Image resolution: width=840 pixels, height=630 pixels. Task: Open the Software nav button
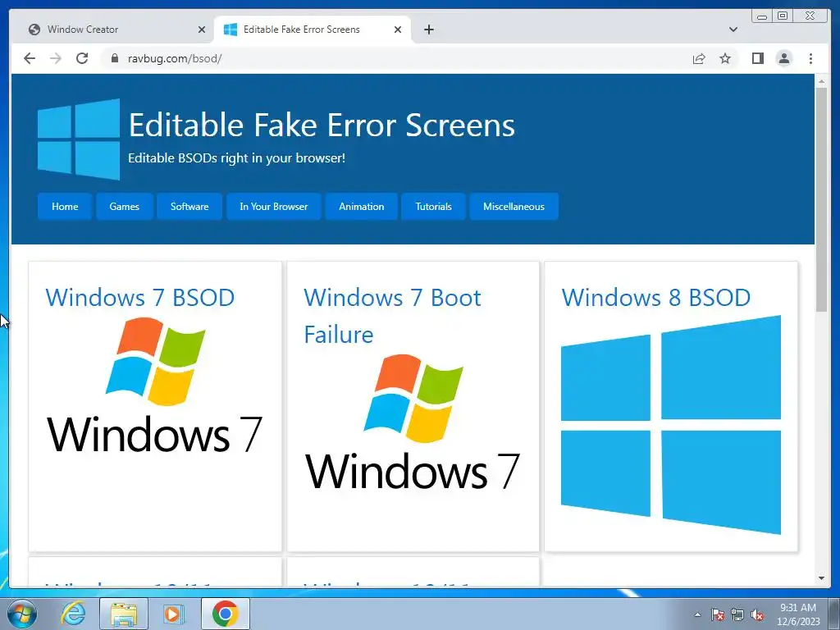click(189, 207)
